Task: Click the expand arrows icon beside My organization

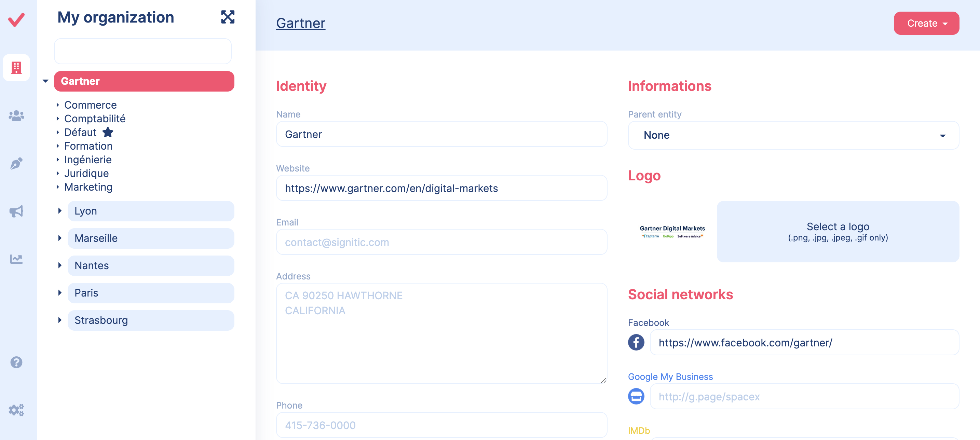Action: click(228, 17)
